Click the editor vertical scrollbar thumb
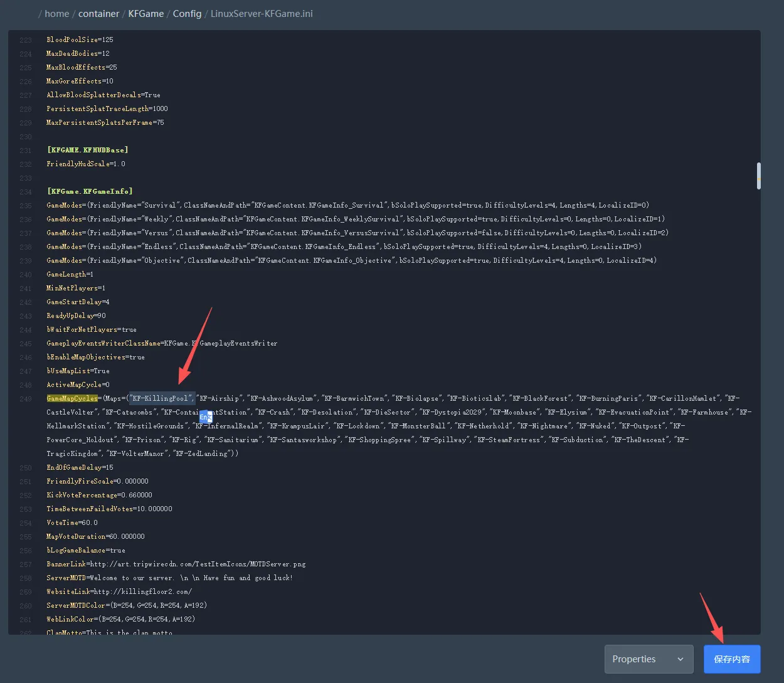The height and width of the screenshot is (683, 784). click(758, 176)
